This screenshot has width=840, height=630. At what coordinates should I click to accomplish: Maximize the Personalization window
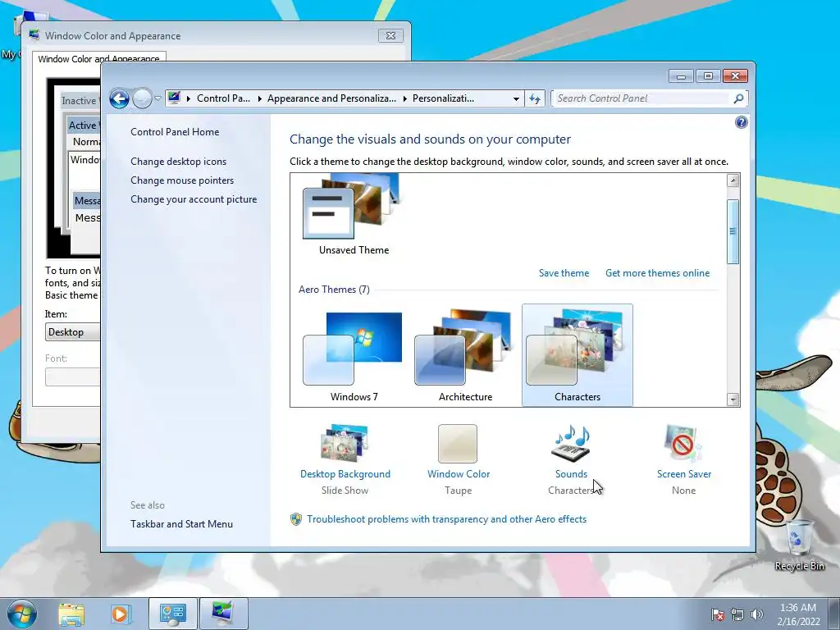click(x=708, y=76)
